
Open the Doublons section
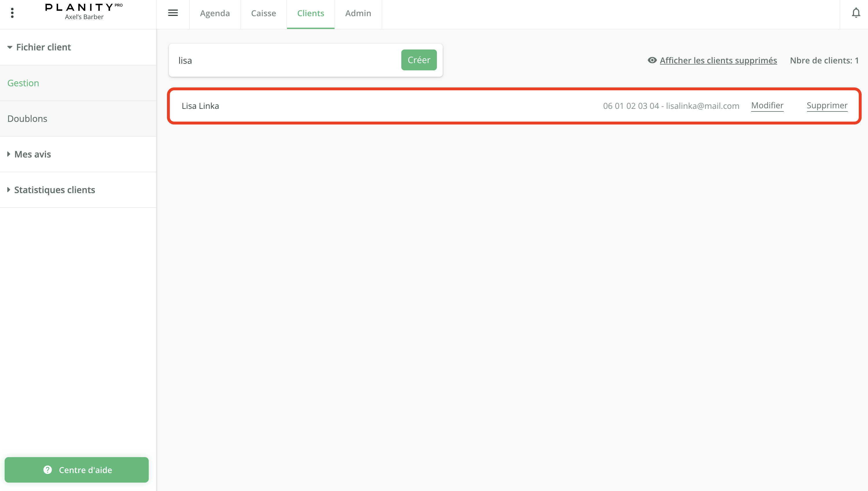(x=27, y=118)
